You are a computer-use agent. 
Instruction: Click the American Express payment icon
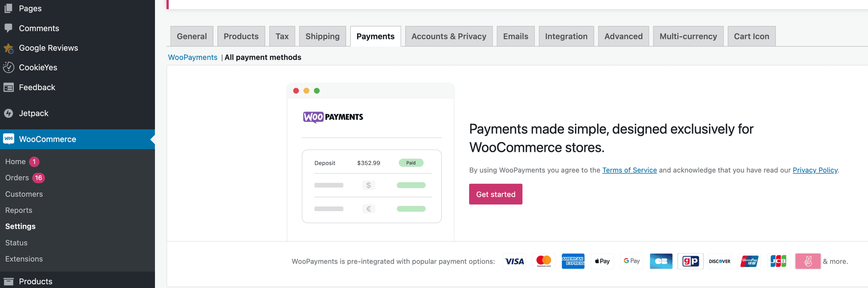[x=573, y=261]
